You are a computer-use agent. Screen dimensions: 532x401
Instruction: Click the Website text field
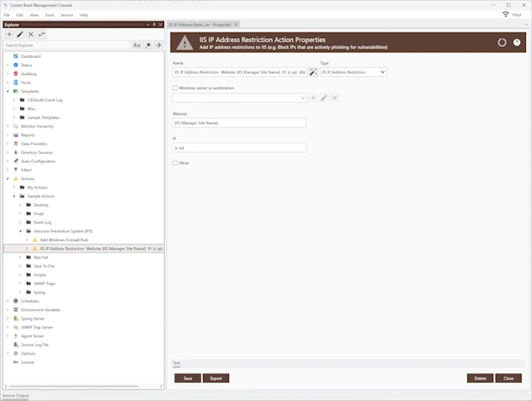239,123
